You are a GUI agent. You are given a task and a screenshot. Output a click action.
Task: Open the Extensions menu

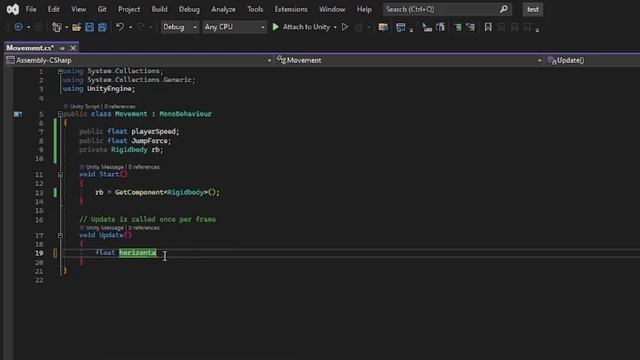291,9
